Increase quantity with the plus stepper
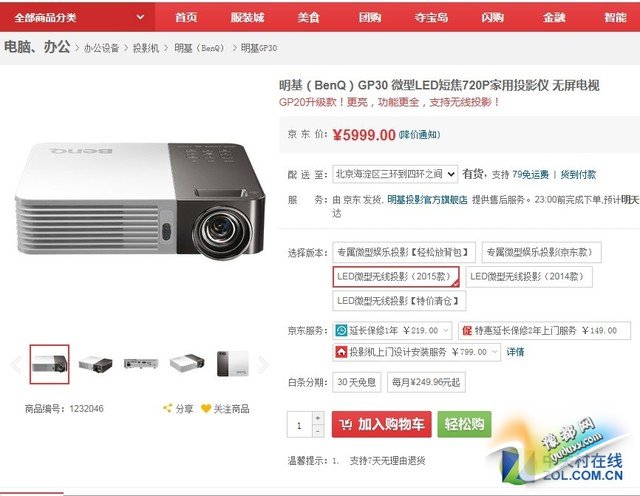This screenshot has width=640, height=496. (x=318, y=418)
